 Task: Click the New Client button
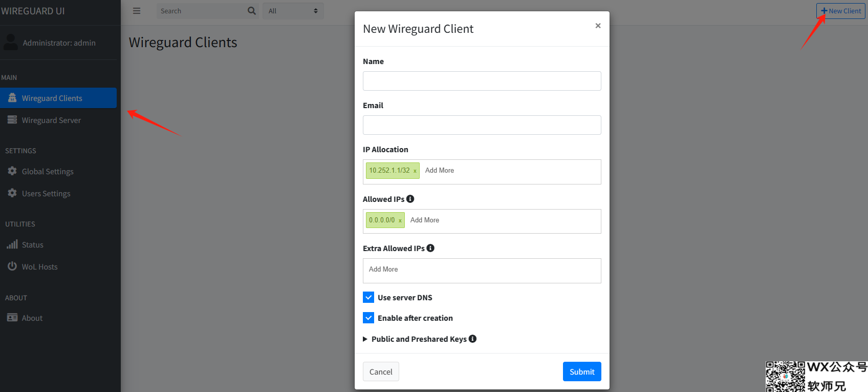tap(841, 11)
